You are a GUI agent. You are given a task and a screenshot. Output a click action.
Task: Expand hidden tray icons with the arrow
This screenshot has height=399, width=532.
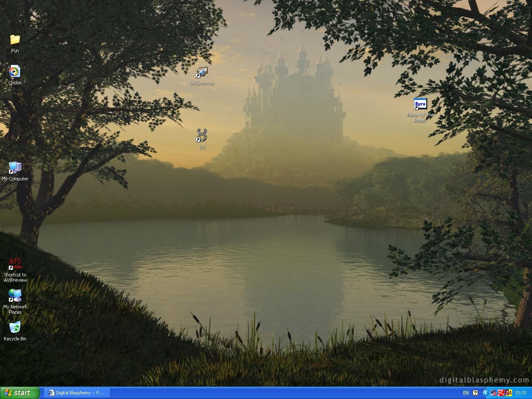(485, 393)
